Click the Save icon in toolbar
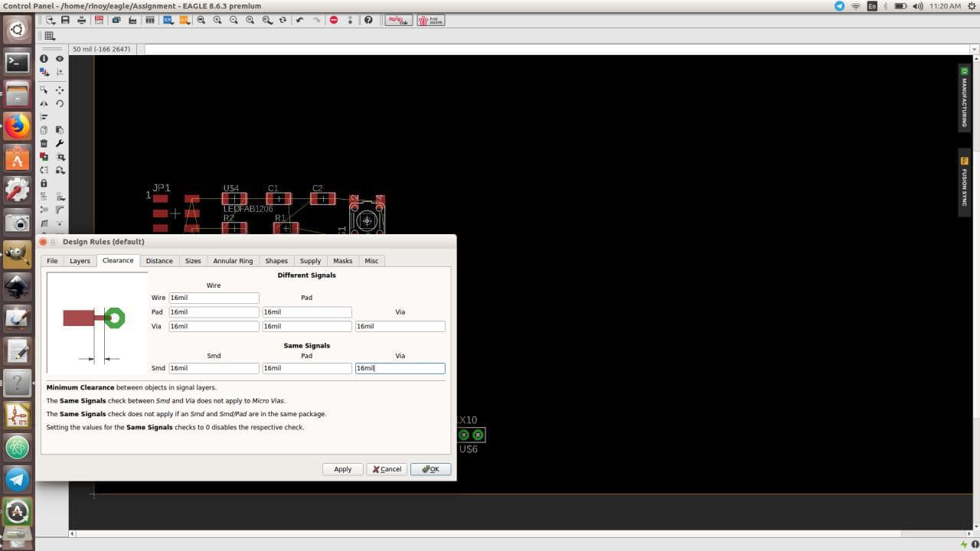980x551 pixels. pyautogui.click(x=64, y=20)
